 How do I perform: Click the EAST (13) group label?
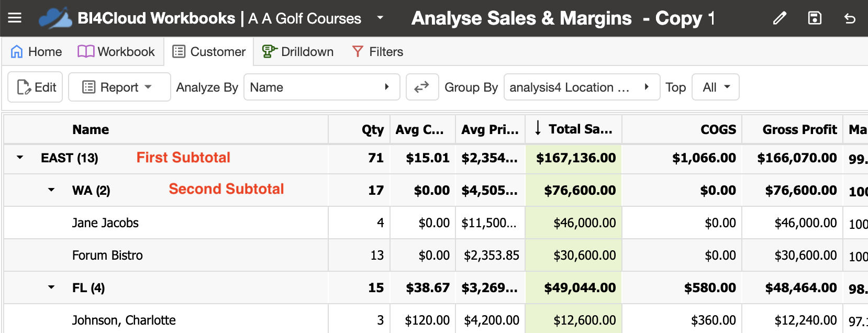[x=70, y=158]
